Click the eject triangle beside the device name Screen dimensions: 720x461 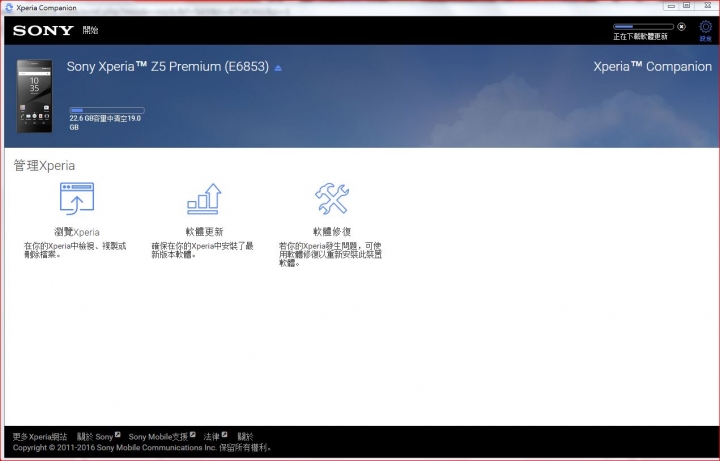pos(278,68)
